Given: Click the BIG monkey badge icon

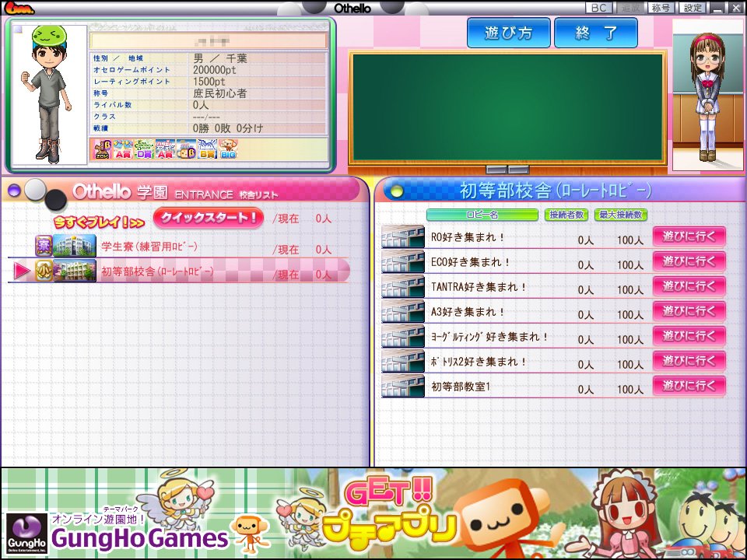Looking at the screenshot, I should (228, 149).
